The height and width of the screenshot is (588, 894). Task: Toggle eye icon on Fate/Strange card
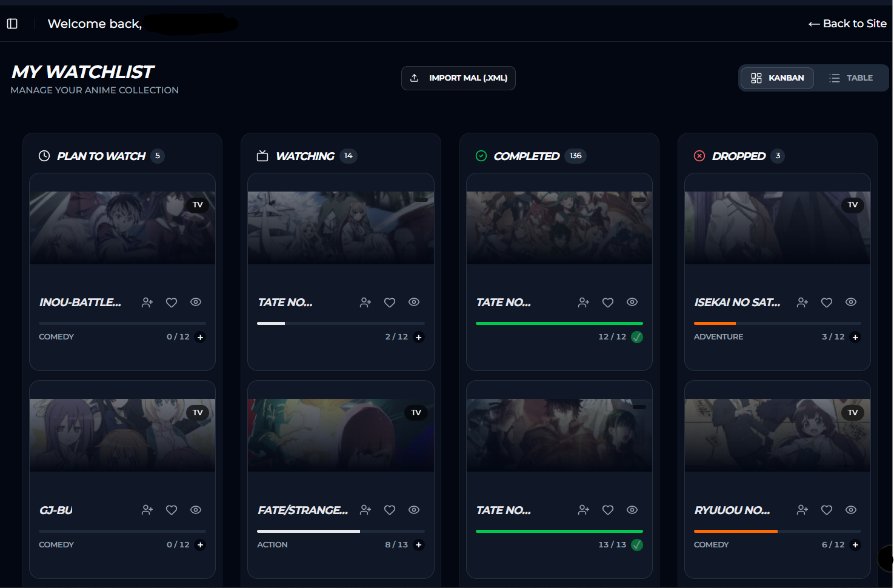point(414,510)
